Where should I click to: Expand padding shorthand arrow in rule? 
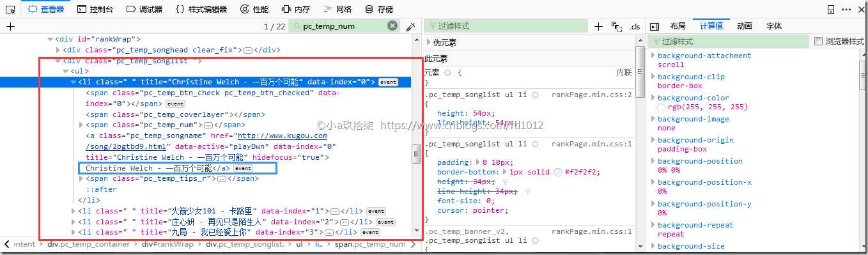coord(477,162)
